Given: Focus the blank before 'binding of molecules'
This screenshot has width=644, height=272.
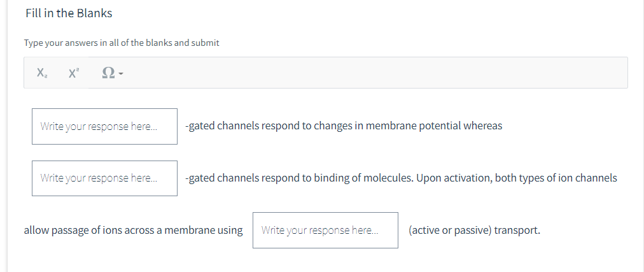Looking at the screenshot, I should pos(104,178).
